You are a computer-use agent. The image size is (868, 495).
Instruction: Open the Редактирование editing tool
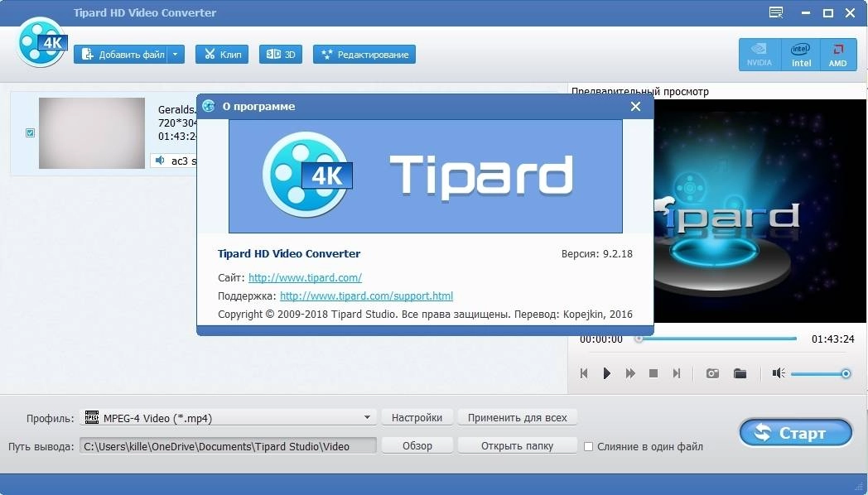[x=364, y=54]
